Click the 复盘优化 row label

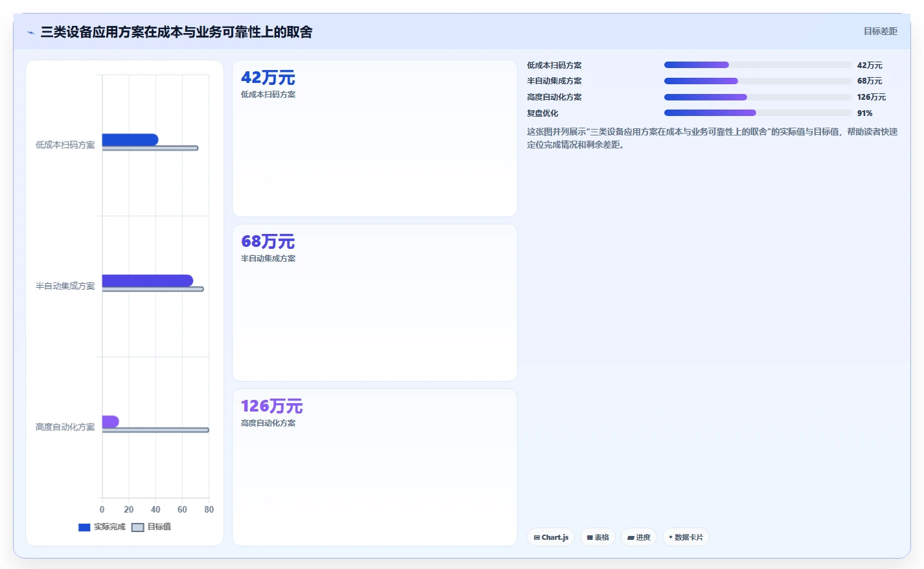[542, 113]
